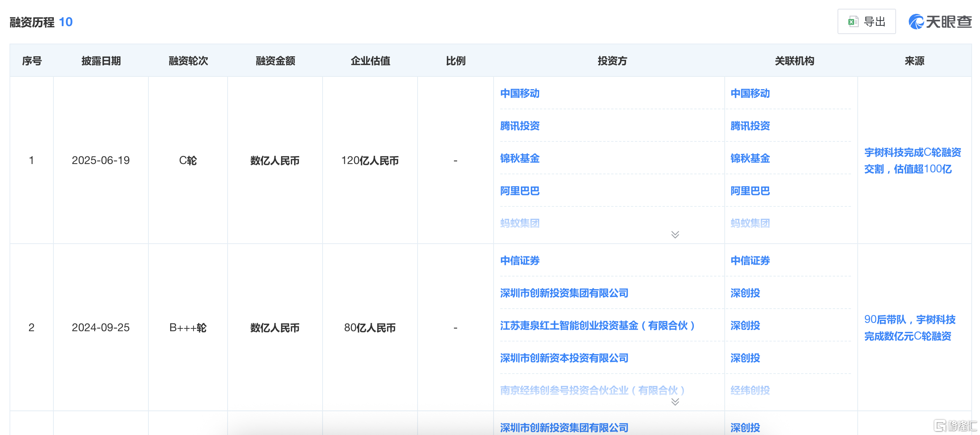Expand investor list for 2025-06-19 C轮 row

click(675, 235)
